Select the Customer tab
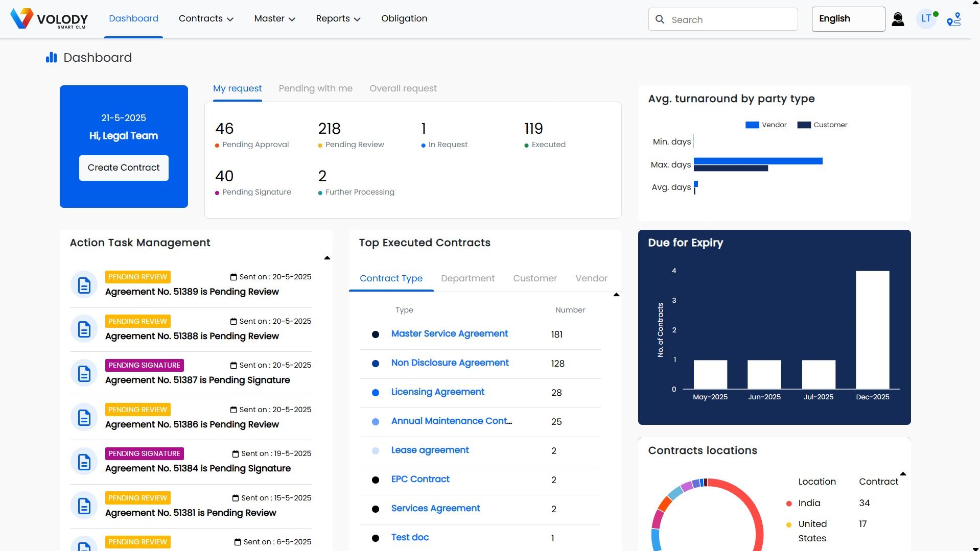980x551 pixels. pos(535,278)
